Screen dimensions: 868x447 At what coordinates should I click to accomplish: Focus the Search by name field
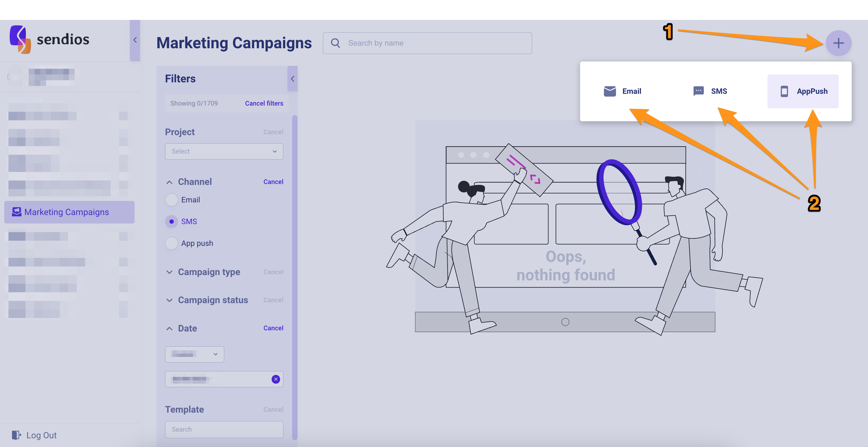pos(435,43)
